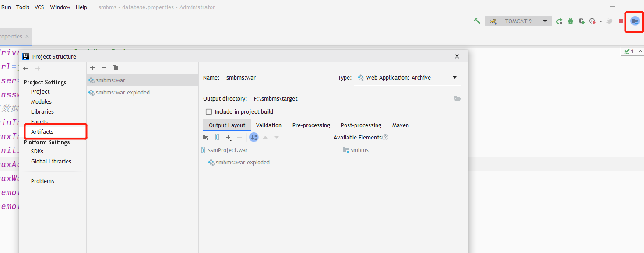Select Artifacts in Project Settings
644x253 pixels.
(42, 132)
